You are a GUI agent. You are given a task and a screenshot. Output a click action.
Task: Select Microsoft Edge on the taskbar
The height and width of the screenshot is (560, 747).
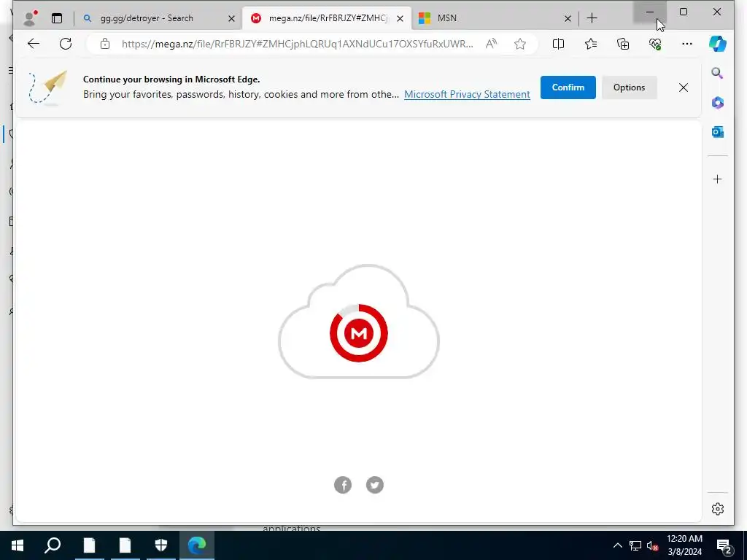click(x=197, y=545)
